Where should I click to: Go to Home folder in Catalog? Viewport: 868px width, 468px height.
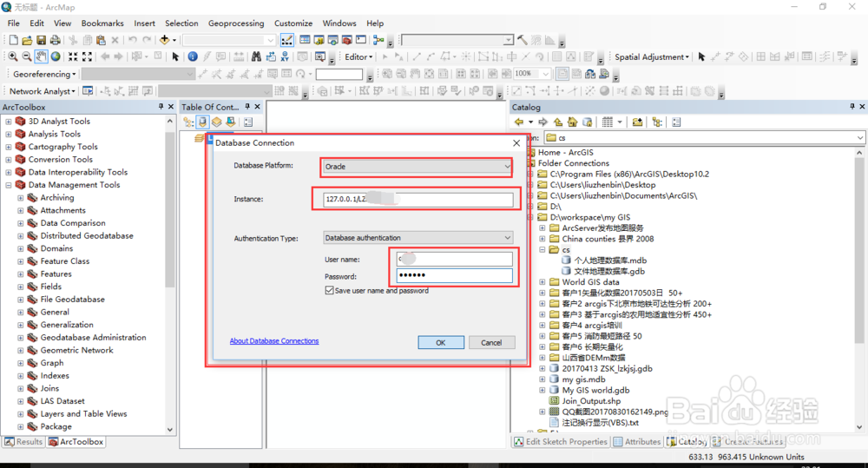click(x=572, y=122)
